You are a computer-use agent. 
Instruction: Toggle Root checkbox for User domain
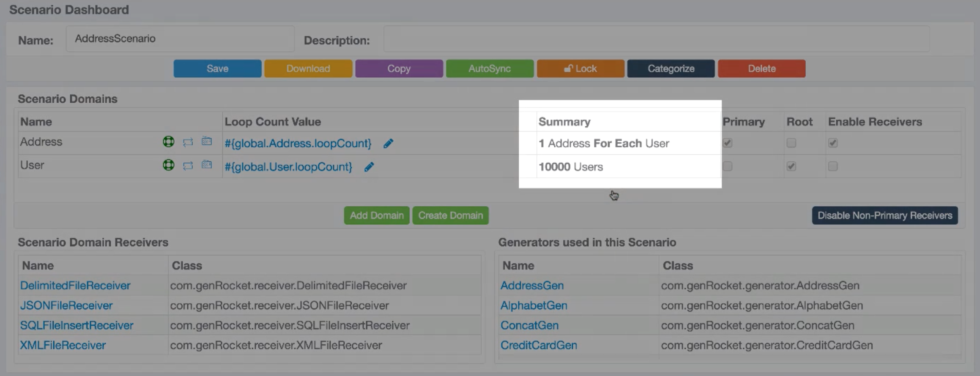click(791, 166)
